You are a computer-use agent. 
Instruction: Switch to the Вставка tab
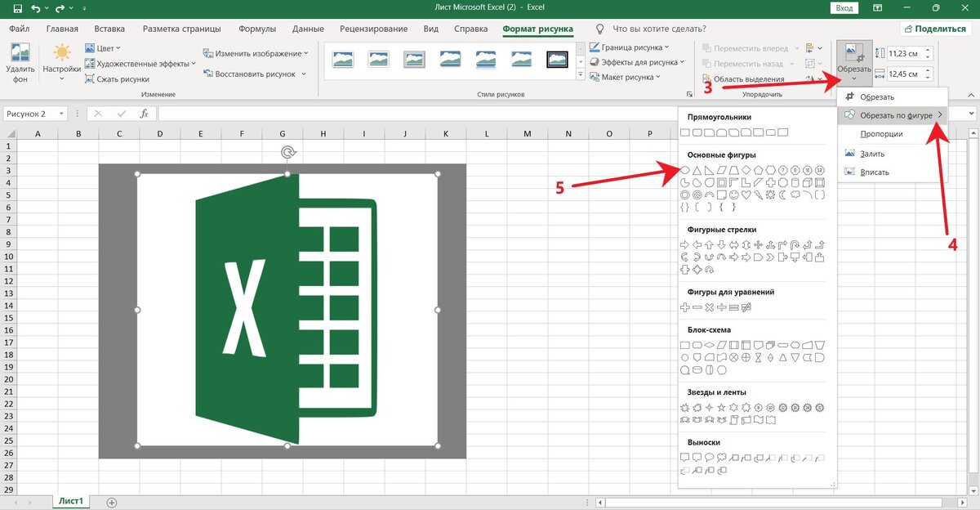[109, 29]
